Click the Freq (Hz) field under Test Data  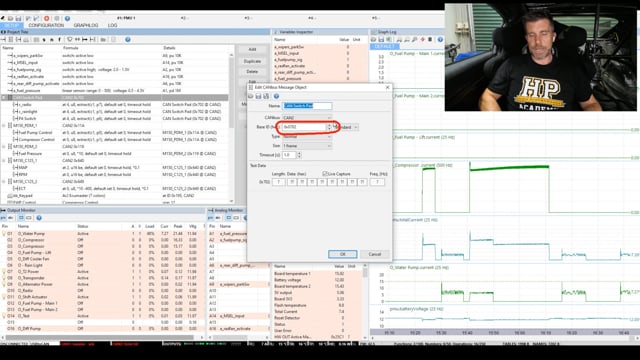(377, 182)
